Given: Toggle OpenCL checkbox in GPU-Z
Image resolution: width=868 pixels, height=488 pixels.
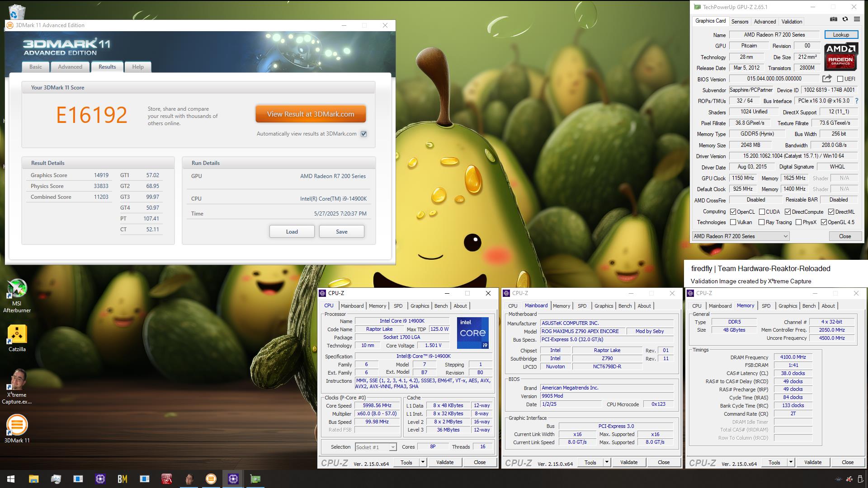Looking at the screenshot, I should (x=733, y=212).
